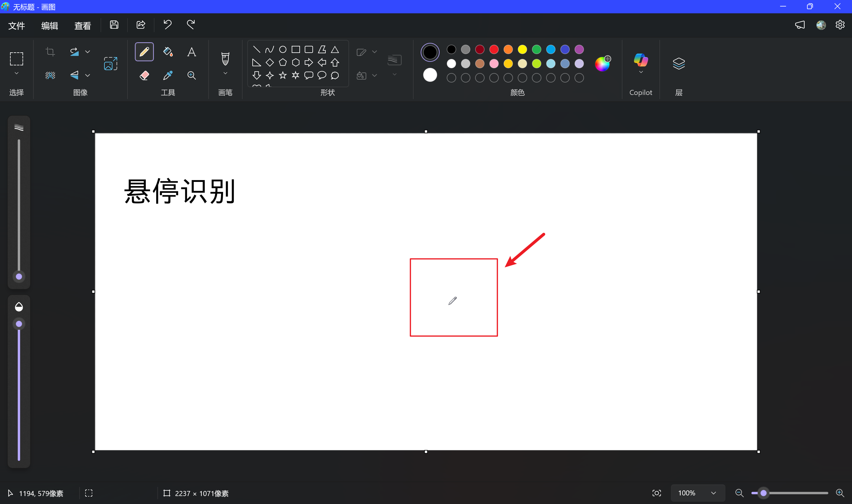Expand the Copilot dropdown
This screenshot has height=504, width=852.
(x=641, y=72)
